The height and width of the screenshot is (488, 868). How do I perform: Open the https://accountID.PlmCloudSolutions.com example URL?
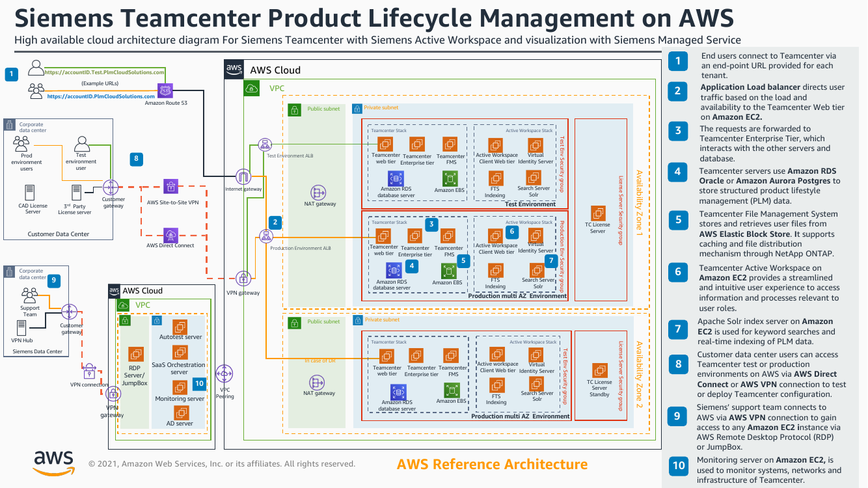[102, 96]
